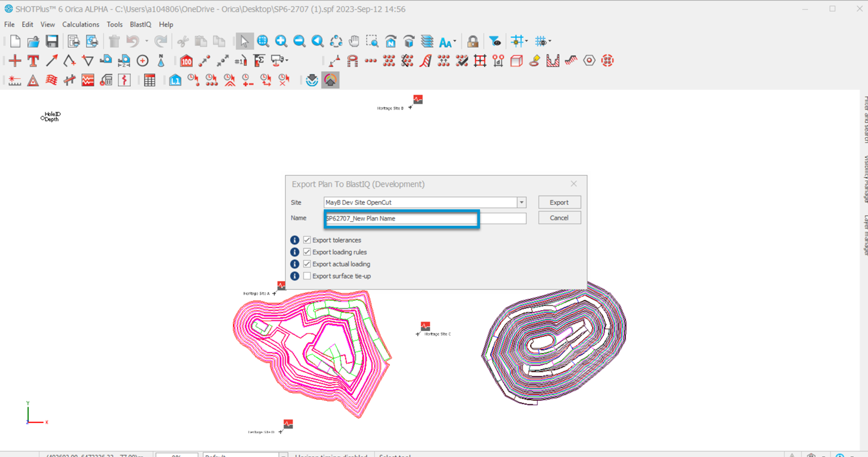The image size is (868, 457).
Task: Click the Export button
Action: click(559, 202)
